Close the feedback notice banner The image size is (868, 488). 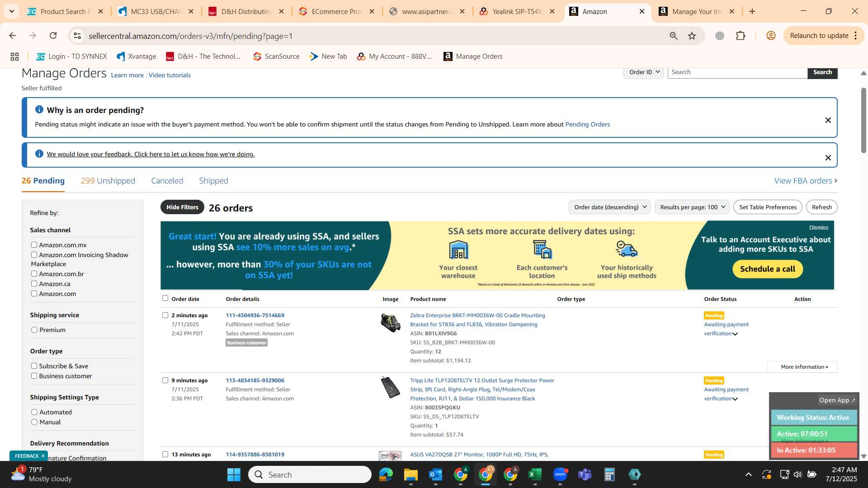coord(828,158)
